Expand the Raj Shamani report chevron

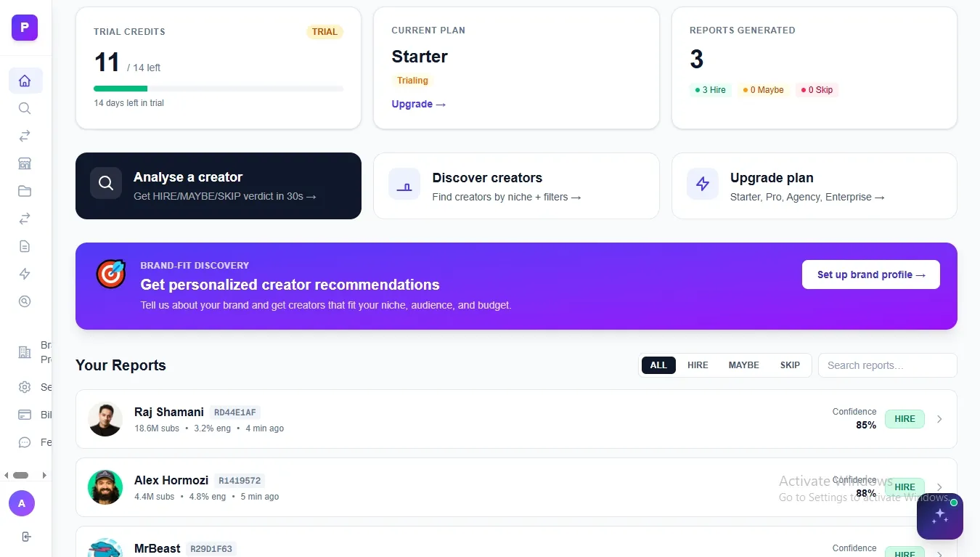[939, 419]
